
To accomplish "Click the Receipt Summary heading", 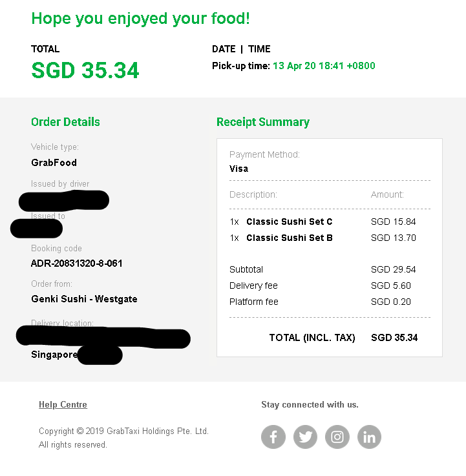I will [262, 122].
